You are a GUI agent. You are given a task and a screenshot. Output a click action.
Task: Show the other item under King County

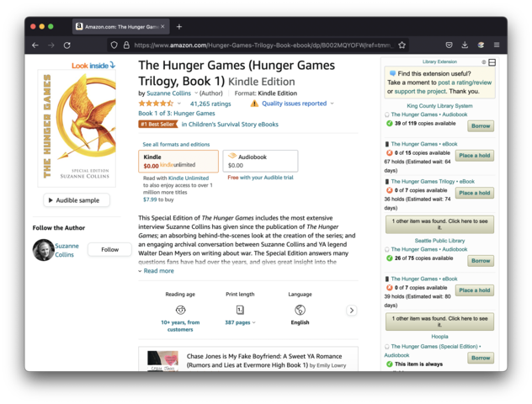439,224
